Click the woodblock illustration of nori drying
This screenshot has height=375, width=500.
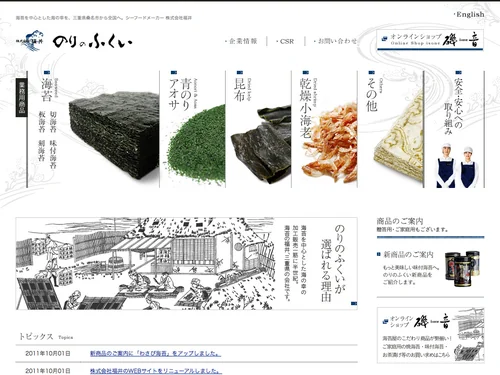(x=145, y=263)
